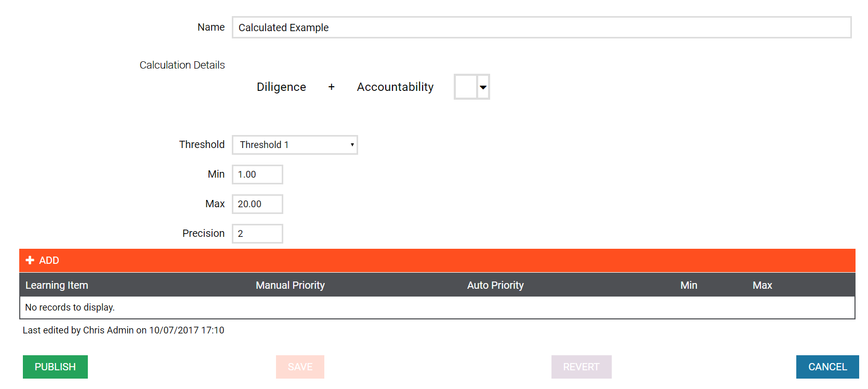This screenshot has height=389, width=868.
Task: Click the Min column header in the table
Action: 689,285
